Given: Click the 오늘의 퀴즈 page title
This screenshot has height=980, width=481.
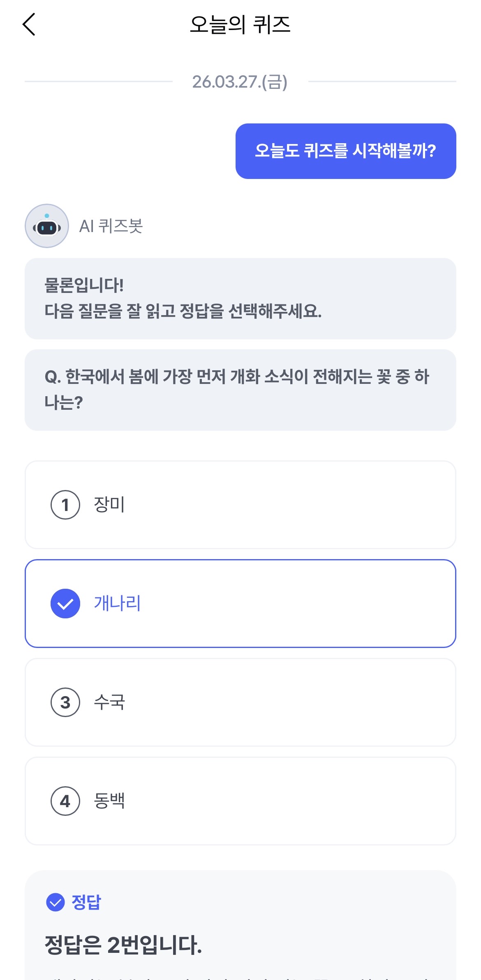Looking at the screenshot, I should (240, 25).
